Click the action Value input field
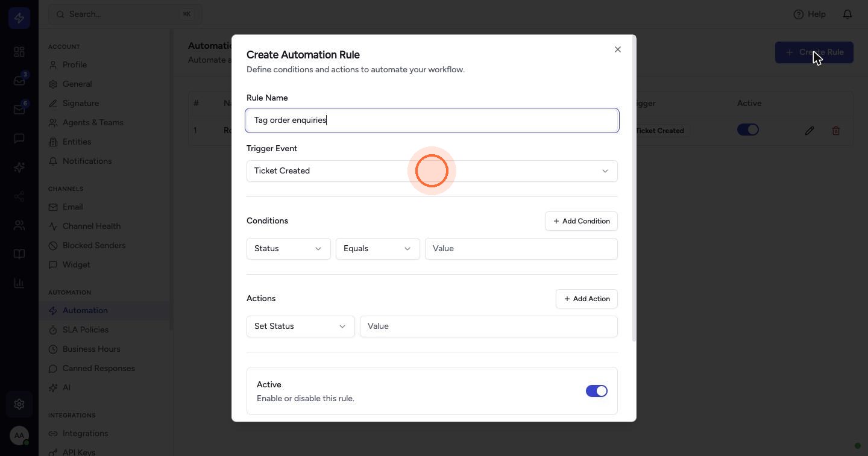This screenshot has height=456, width=868. coord(489,326)
